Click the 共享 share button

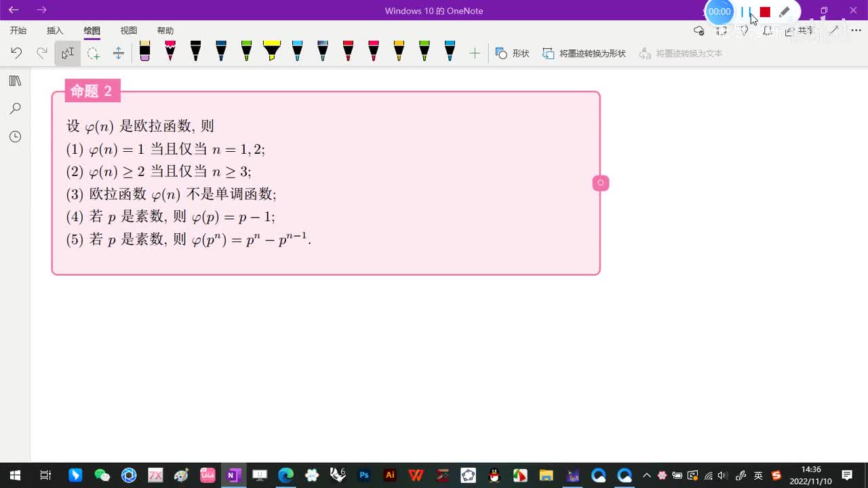800,30
